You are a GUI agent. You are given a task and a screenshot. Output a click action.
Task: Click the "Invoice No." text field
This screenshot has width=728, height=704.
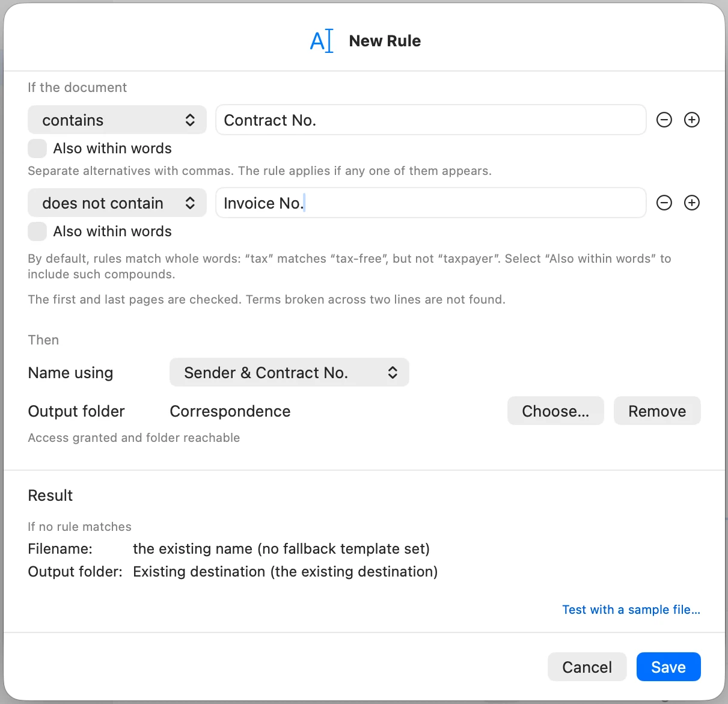(x=430, y=203)
